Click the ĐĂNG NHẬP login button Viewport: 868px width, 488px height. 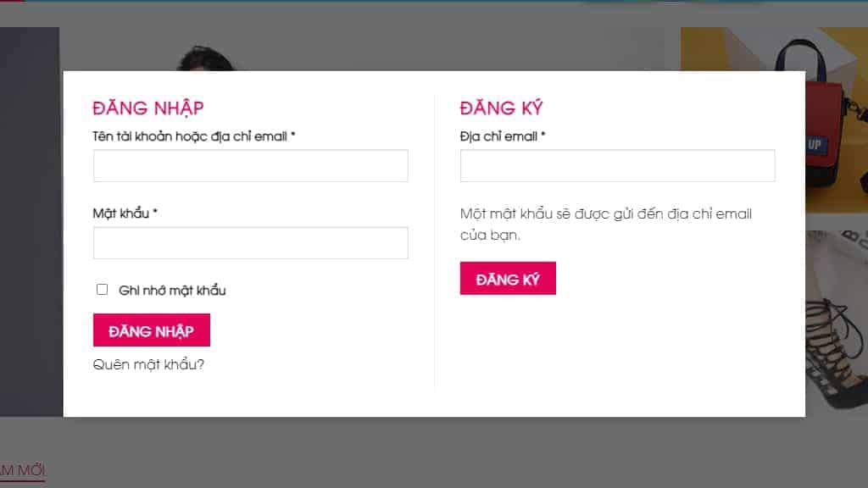coord(151,330)
